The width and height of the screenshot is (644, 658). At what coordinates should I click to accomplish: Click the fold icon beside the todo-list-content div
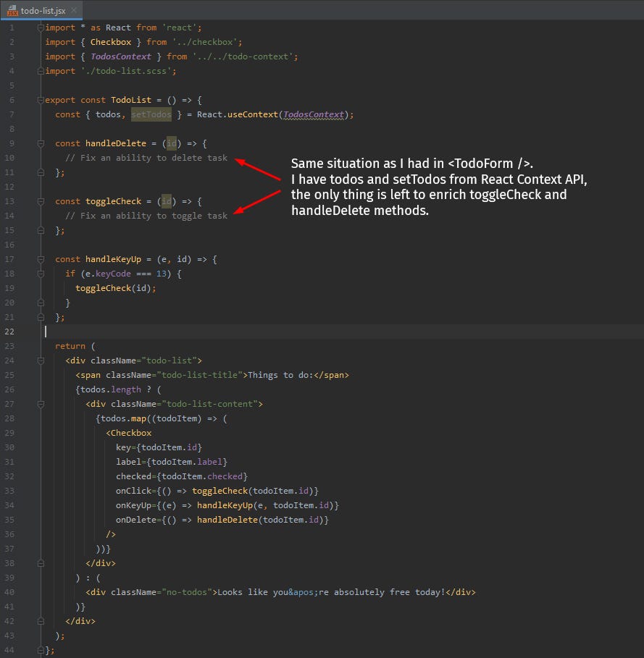[41, 403]
